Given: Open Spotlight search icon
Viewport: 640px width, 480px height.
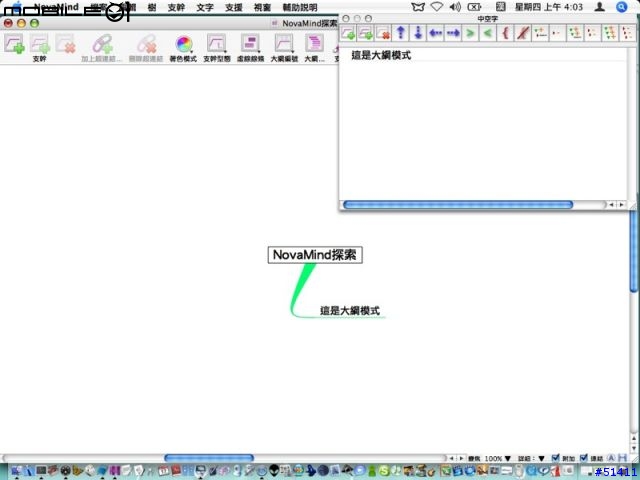Looking at the screenshot, I should pos(622,7).
